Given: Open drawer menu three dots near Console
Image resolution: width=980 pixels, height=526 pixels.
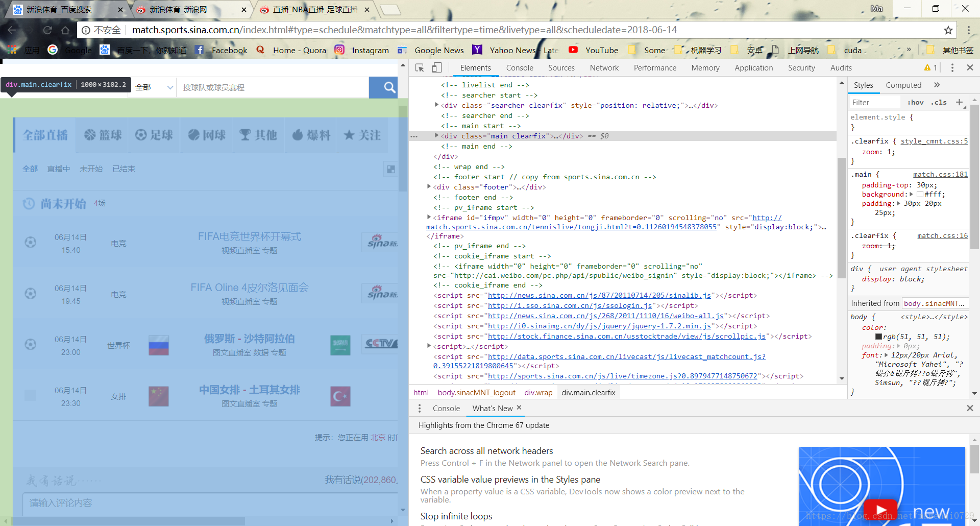Looking at the screenshot, I should [420, 408].
